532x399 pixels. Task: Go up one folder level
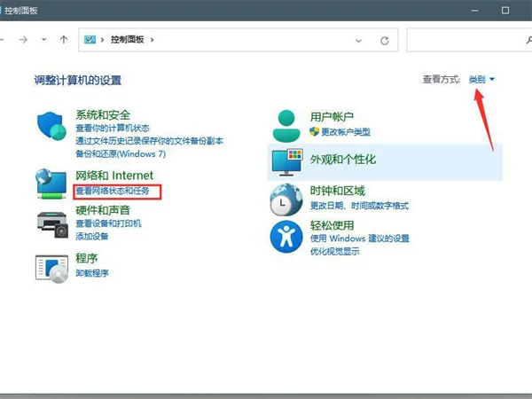click(64, 40)
